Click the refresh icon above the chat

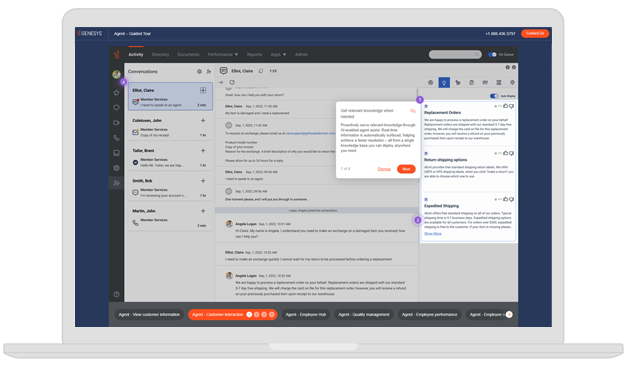coord(232,82)
